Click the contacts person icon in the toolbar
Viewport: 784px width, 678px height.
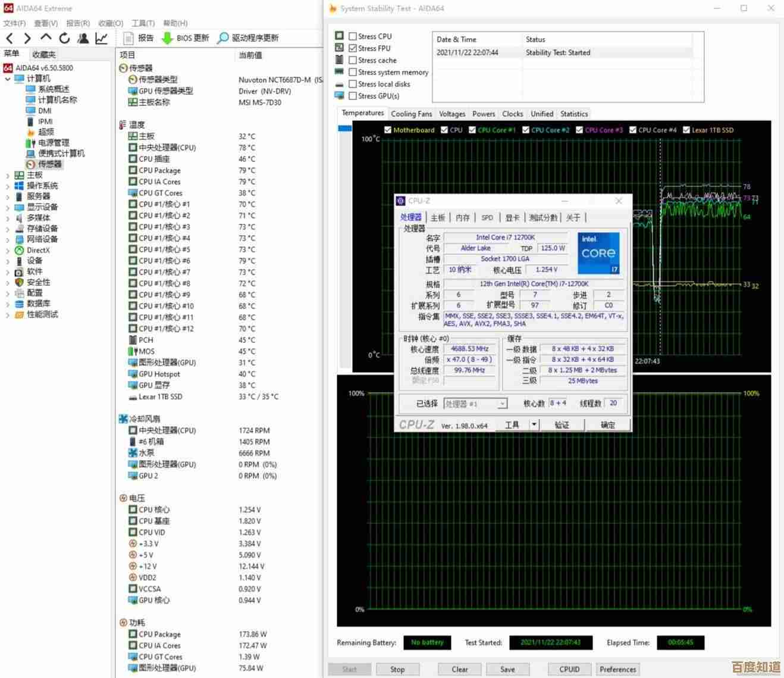83,38
